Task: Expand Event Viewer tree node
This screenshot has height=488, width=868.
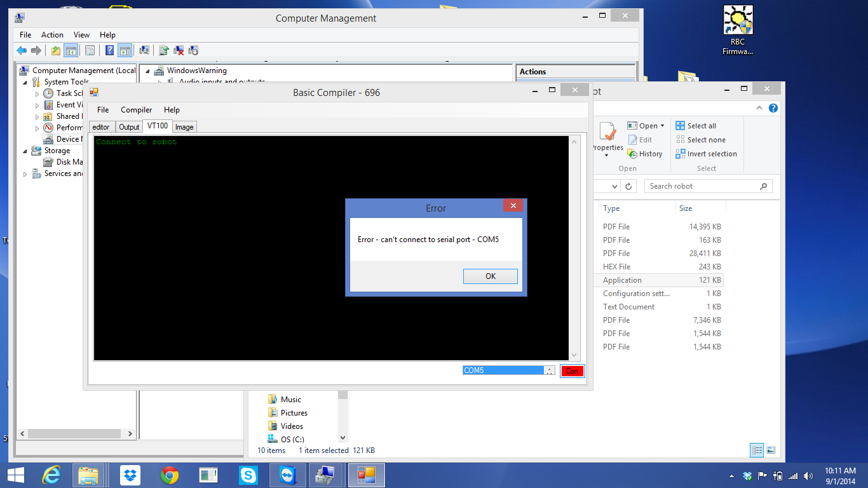Action: point(37,105)
